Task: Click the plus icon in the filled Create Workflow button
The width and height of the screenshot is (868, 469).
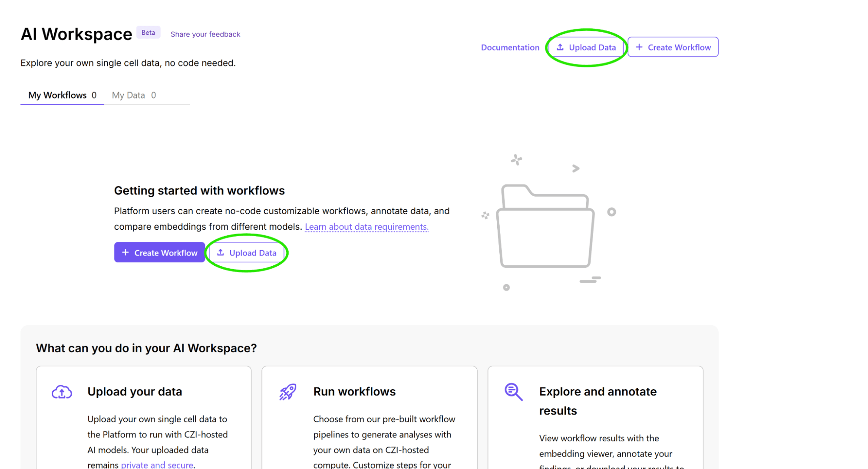Action: [x=125, y=253]
